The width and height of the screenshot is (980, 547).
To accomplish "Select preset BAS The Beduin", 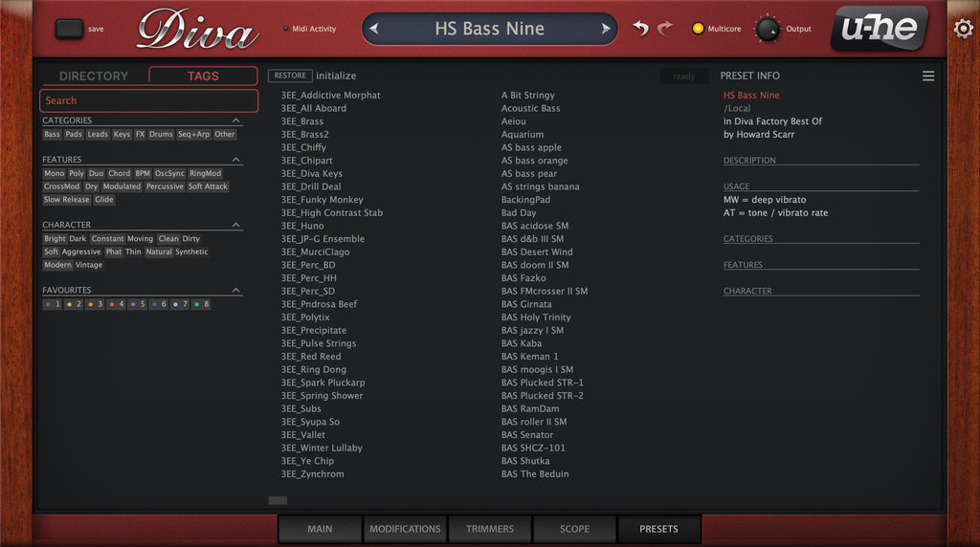I will [535, 474].
